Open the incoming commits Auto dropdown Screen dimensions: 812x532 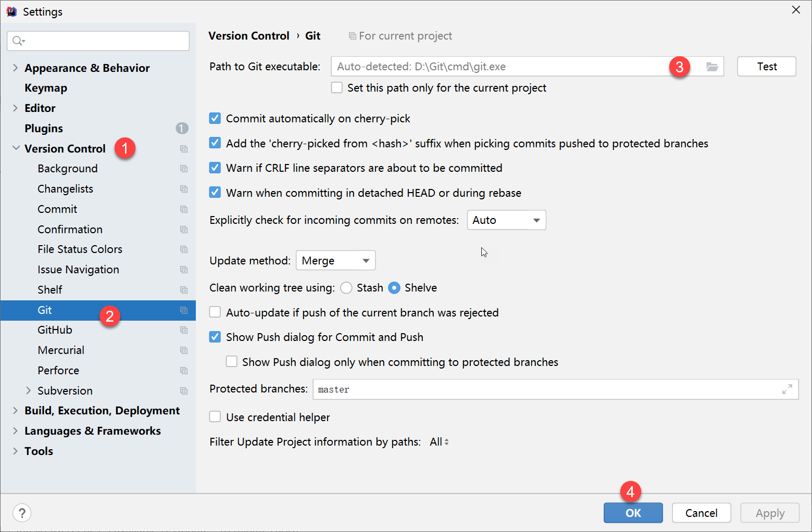[x=506, y=220]
